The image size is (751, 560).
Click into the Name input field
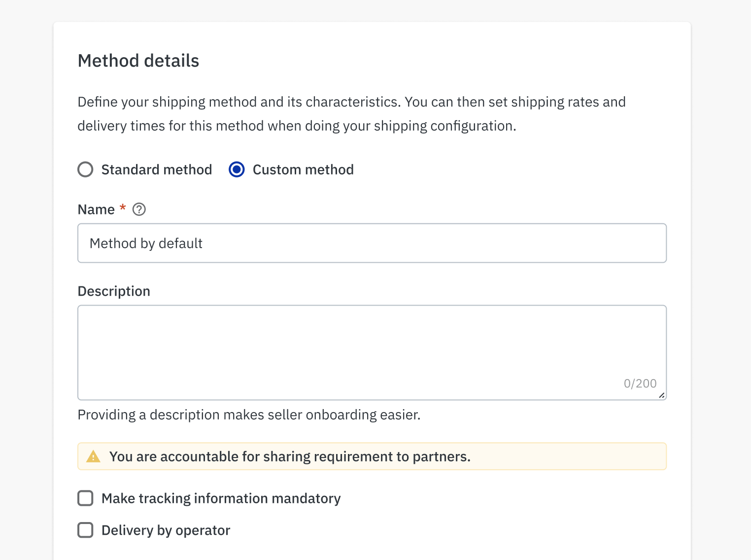point(372,244)
